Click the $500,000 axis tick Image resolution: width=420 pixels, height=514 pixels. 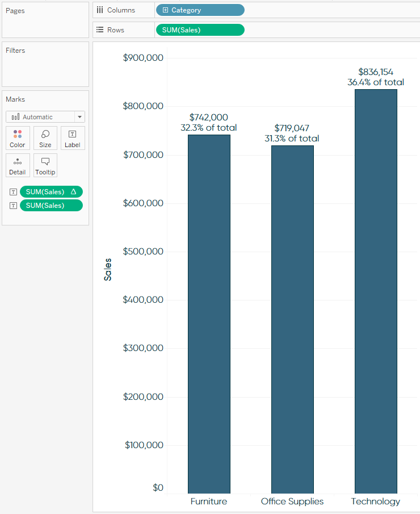143,252
